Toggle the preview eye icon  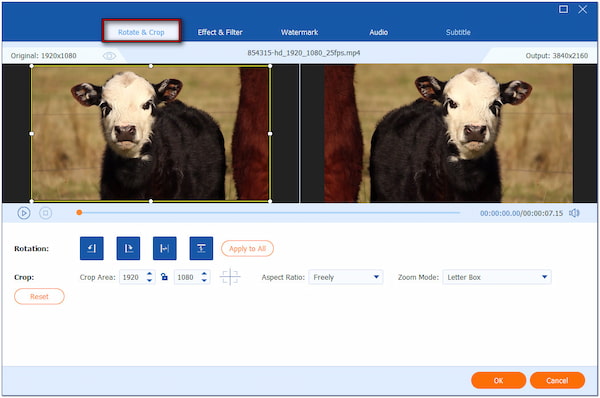click(x=109, y=56)
